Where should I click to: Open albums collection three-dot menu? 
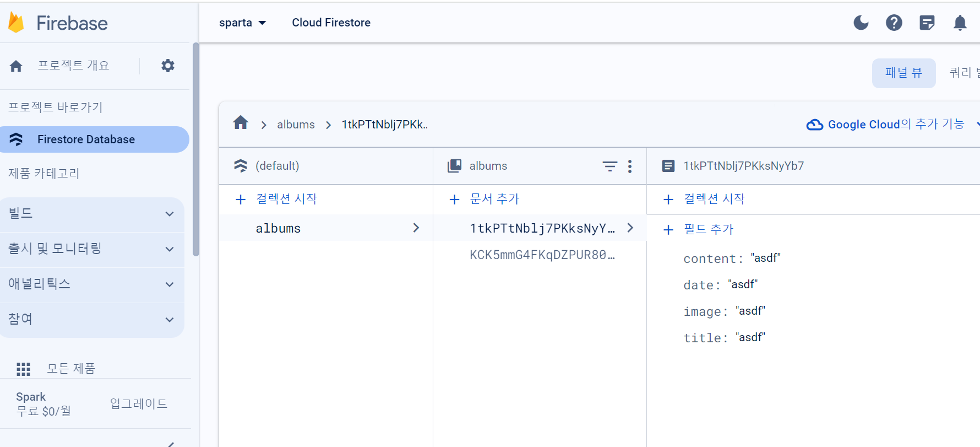(x=630, y=166)
